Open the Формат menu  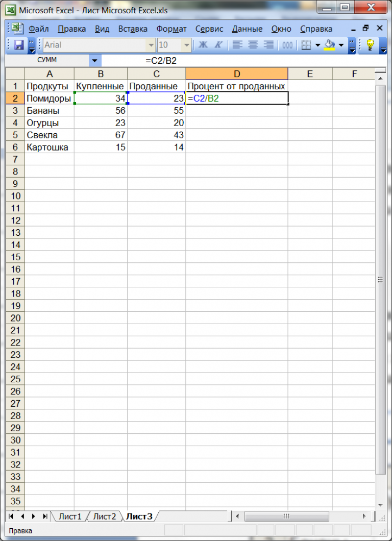click(x=171, y=29)
